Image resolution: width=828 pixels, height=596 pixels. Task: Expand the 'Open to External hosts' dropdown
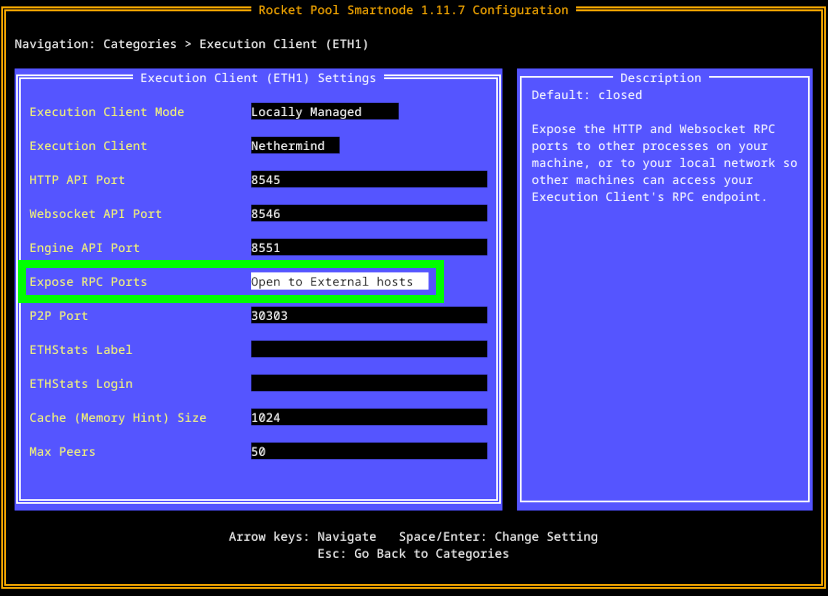(339, 282)
